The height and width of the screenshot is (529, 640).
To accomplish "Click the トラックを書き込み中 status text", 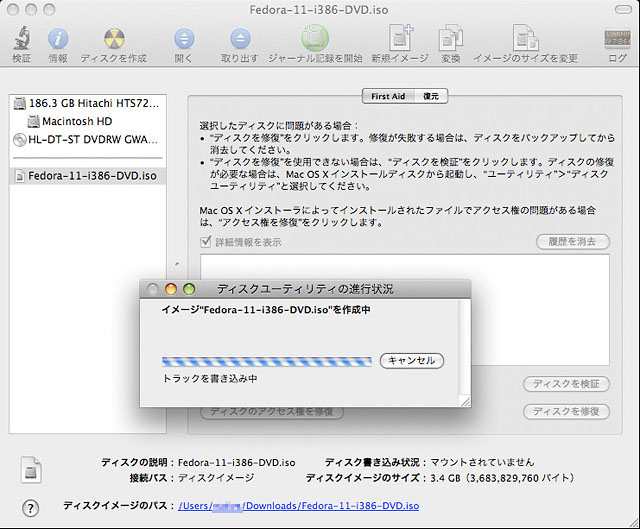I will click(x=210, y=379).
